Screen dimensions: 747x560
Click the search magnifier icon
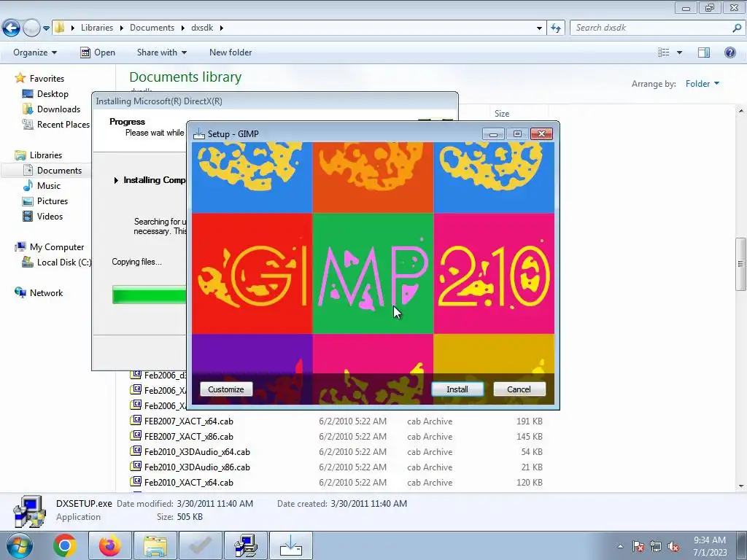pos(737,28)
